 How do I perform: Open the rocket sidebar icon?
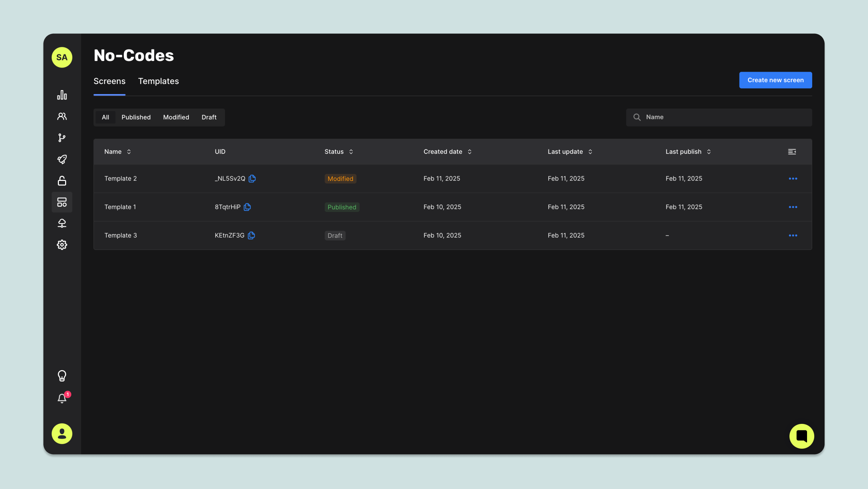pyautogui.click(x=62, y=159)
